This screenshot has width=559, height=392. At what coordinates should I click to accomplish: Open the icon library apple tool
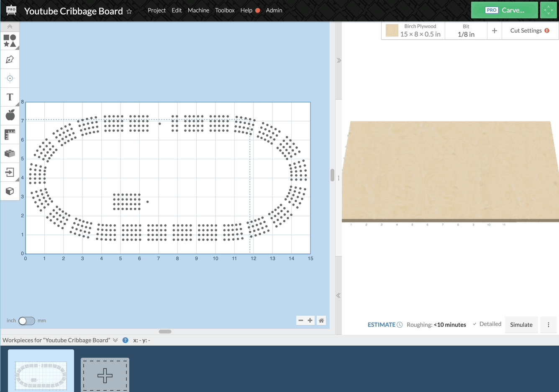pyautogui.click(x=10, y=115)
